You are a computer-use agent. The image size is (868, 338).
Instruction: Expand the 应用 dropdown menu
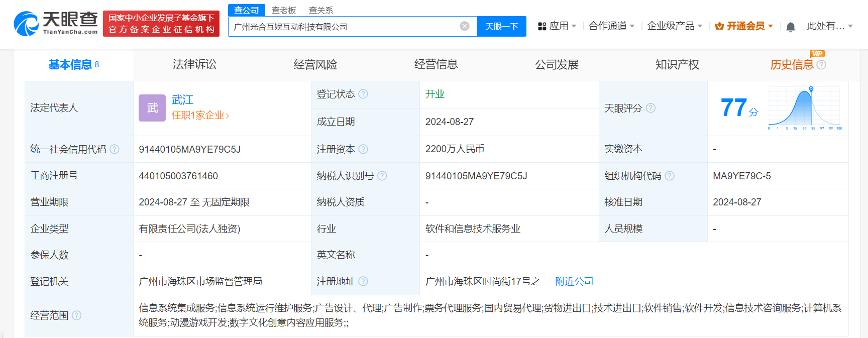(x=557, y=26)
